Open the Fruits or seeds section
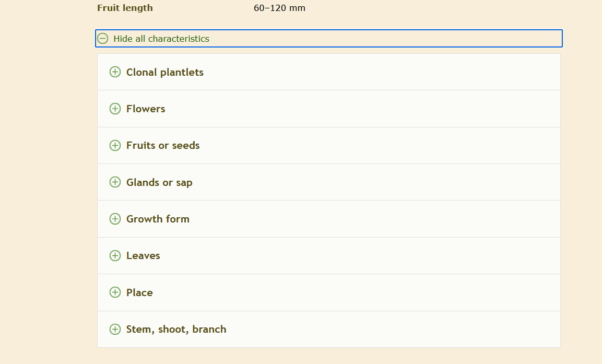The height and width of the screenshot is (364, 602). click(163, 146)
